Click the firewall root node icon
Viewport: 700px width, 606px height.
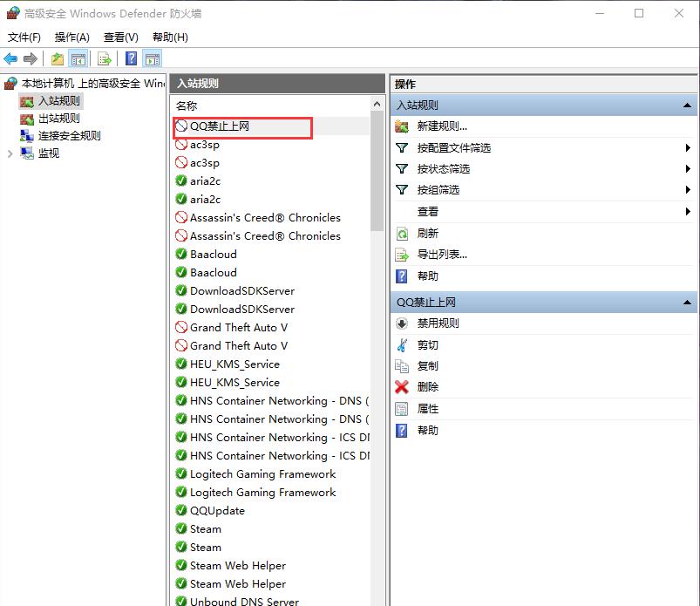(10, 84)
